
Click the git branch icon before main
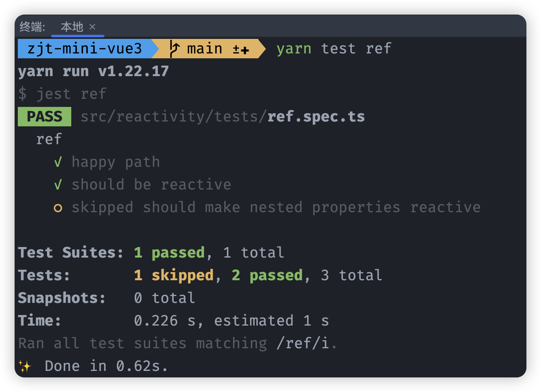[174, 49]
